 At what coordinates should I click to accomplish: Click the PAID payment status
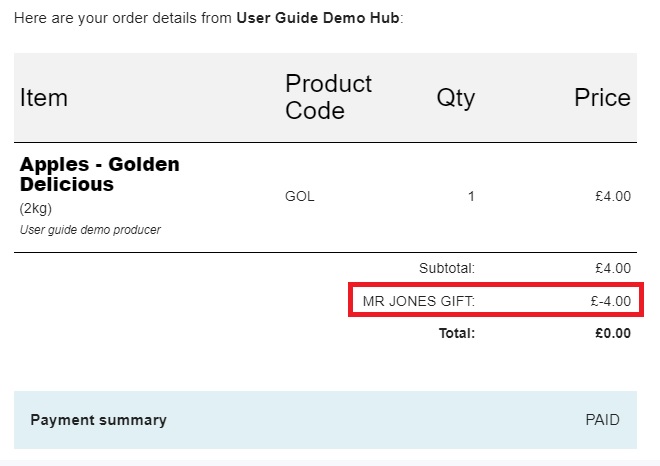(x=603, y=420)
